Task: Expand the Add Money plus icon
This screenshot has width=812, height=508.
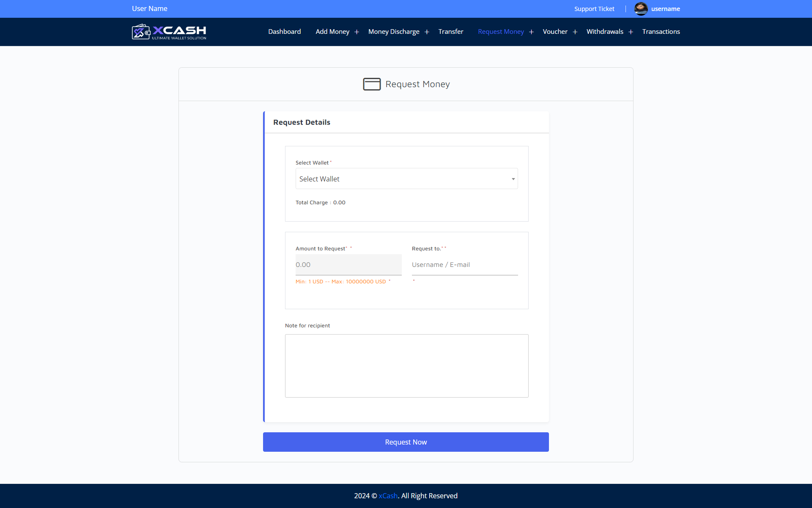Action: coord(357,32)
